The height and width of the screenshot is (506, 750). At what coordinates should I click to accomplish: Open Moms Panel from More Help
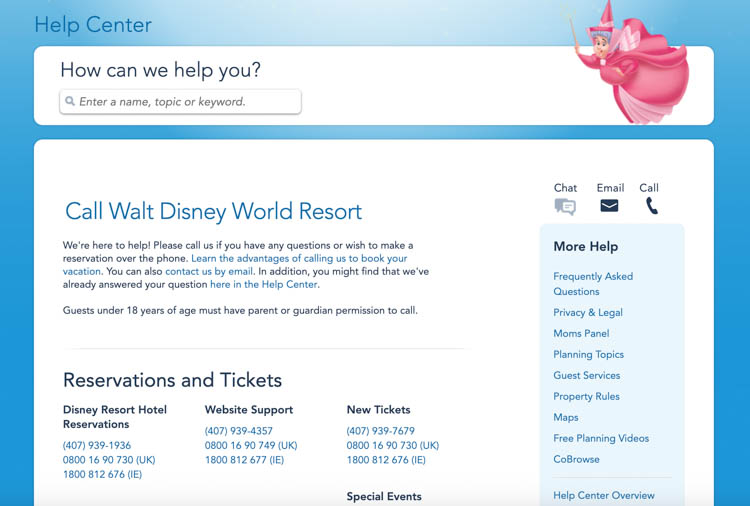pos(581,334)
